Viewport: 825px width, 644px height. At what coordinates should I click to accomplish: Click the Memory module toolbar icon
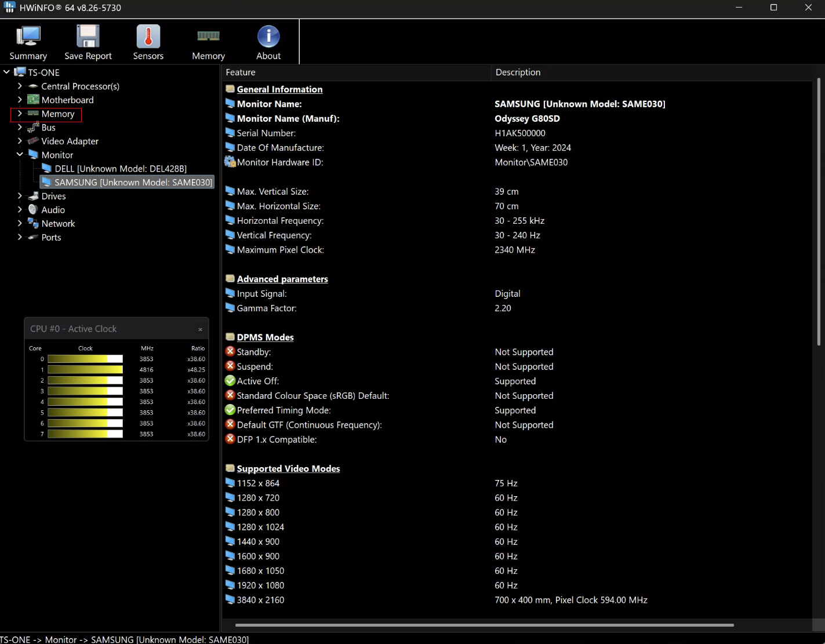click(x=208, y=36)
